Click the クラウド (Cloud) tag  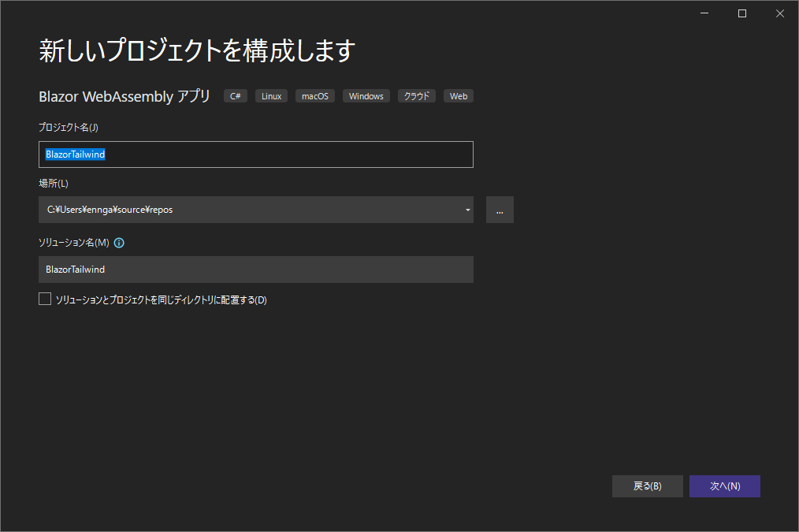pos(416,95)
